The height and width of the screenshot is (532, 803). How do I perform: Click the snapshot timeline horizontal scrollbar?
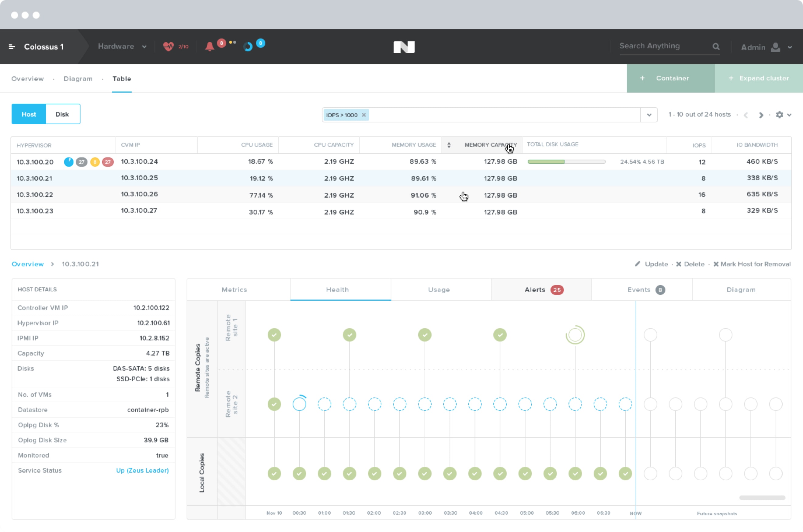click(x=762, y=498)
